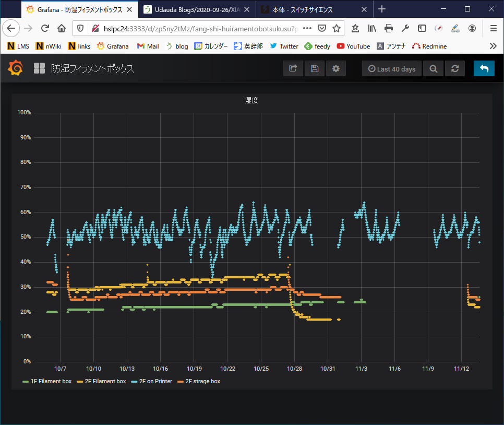The height and width of the screenshot is (425, 504).
Task: Open the 防湿フィラメントボックス dashboard picker
Action: [x=92, y=68]
